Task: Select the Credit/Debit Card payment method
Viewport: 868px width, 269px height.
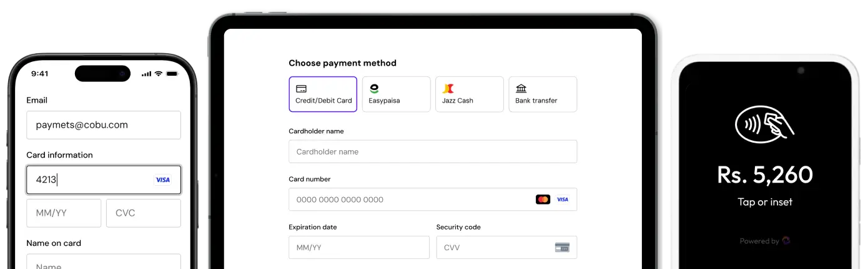Action: (323, 94)
